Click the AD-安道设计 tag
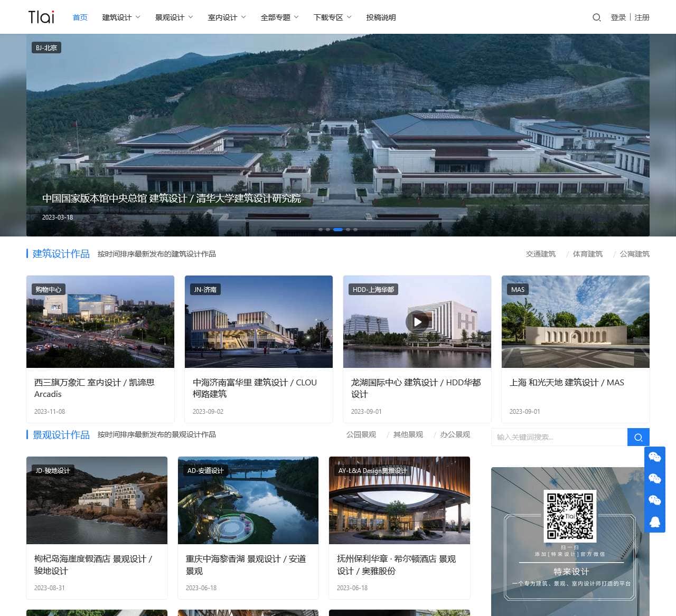Image resolution: width=676 pixels, height=616 pixels. pyautogui.click(x=205, y=471)
